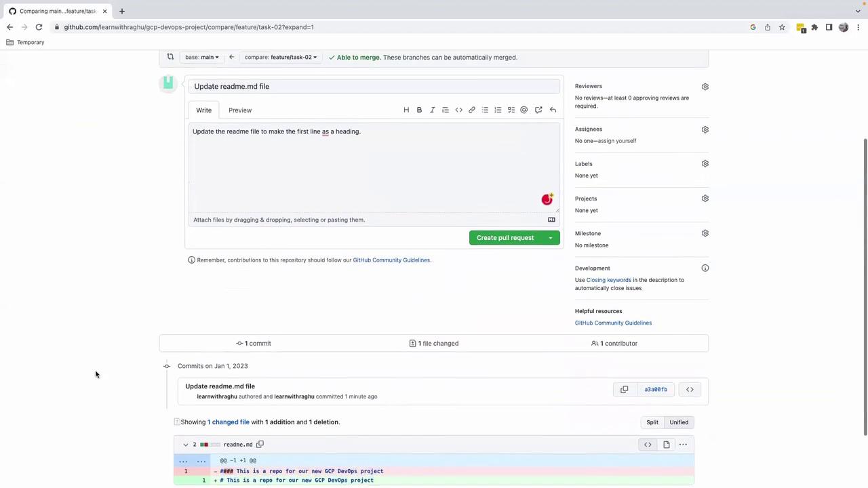The width and height of the screenshot is (868, 488).
Task: Open the Temporary bookmarks folder
Action: coord(26,42)
